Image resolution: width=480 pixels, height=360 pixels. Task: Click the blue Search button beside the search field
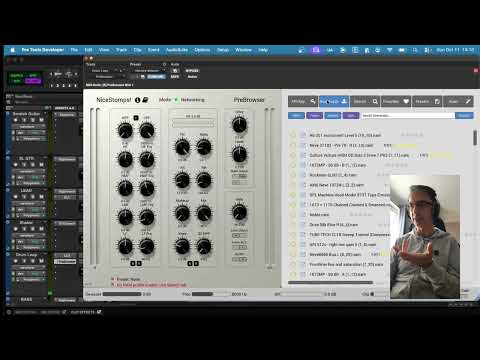pyautogui.click(x=464, y=115)
